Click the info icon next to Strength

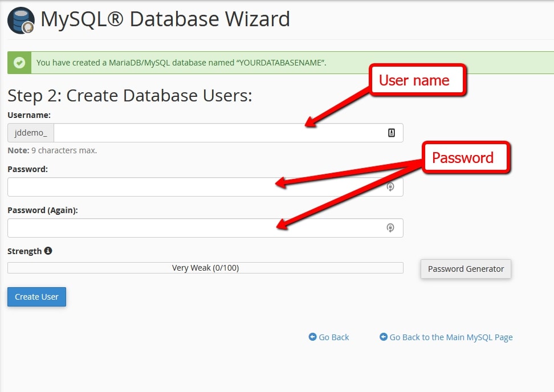(x=48, y=251)
